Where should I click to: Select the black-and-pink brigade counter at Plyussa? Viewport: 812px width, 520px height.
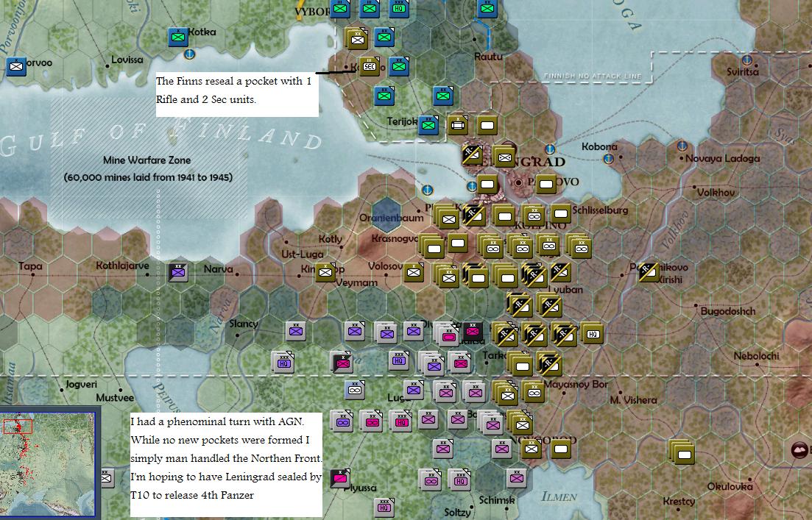pyautogui.click(x=339, y=479)
